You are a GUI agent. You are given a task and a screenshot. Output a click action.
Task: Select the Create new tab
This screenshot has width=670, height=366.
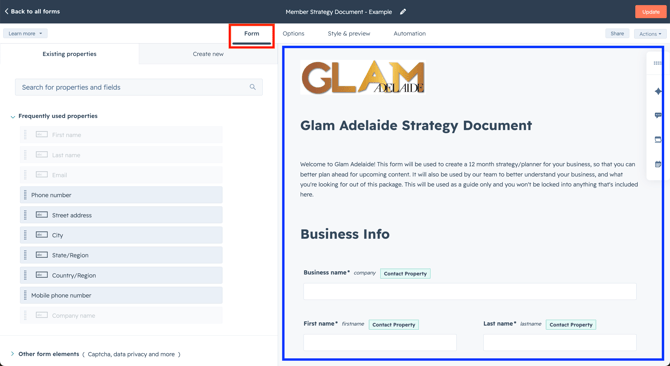pyautogui.click(x=208, y=54)
